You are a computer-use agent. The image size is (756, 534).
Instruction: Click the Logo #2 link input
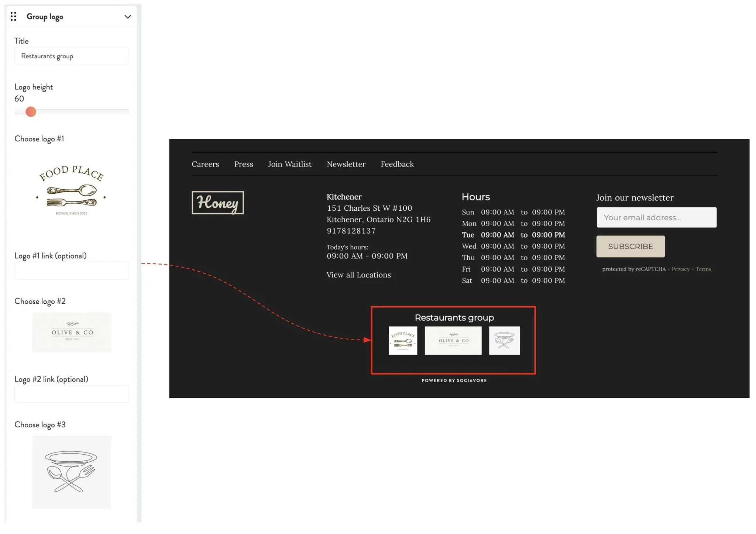pyautogui.click(x=72, y=394)
